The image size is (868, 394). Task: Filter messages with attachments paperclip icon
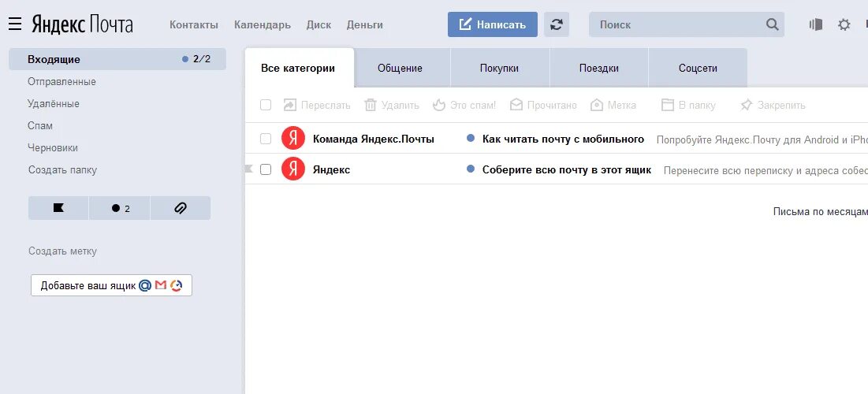[x=181, y=208]
